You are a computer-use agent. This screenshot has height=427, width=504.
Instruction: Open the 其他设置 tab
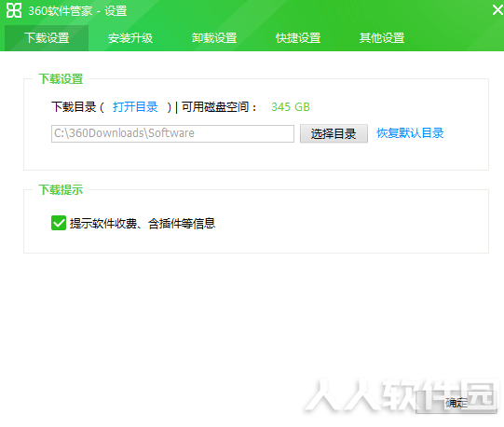coord(382,38)
